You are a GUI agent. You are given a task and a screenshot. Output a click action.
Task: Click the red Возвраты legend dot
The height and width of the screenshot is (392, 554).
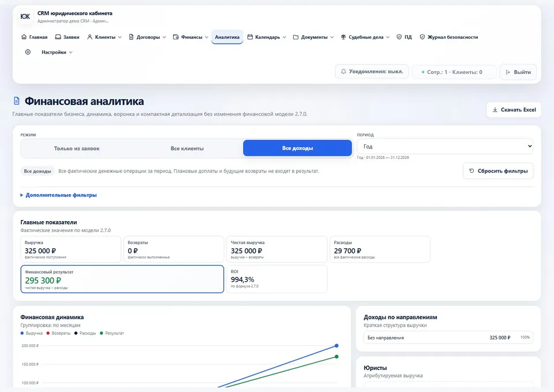(x=48, y=333)
